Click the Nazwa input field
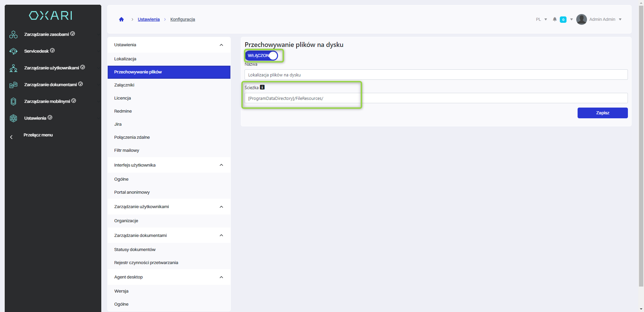The image size is (644, 312). coord(436,75)
